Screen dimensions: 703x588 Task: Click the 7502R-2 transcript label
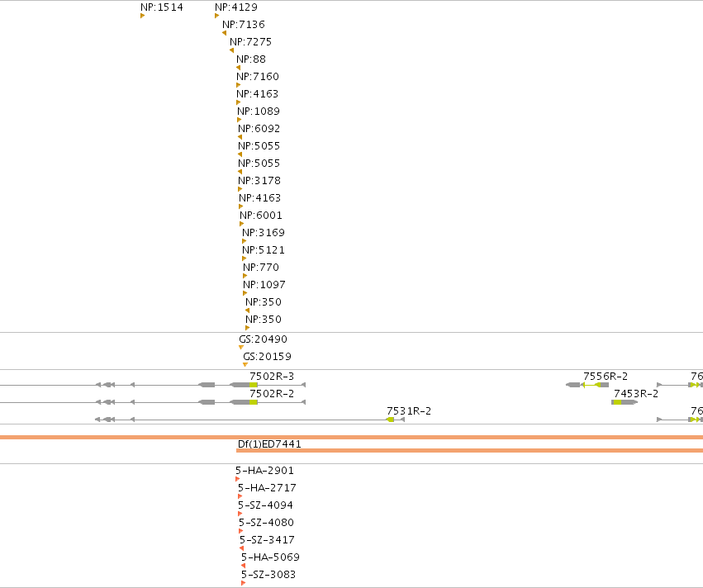[x=272, y=393]
